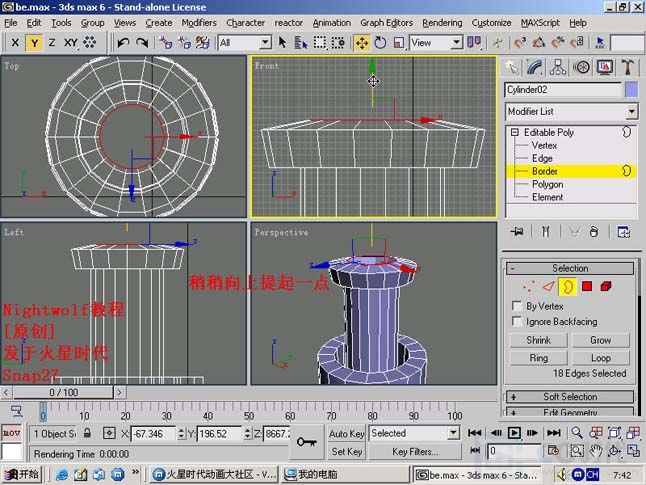This screenshot has width=646, height=485.
Task: Open the Time Configuration icon
Action: [553, 451]
